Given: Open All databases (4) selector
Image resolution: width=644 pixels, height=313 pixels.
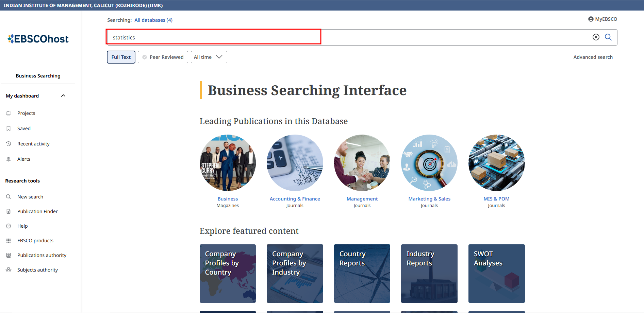Looking at the screenshot, I should pos(153,20).
